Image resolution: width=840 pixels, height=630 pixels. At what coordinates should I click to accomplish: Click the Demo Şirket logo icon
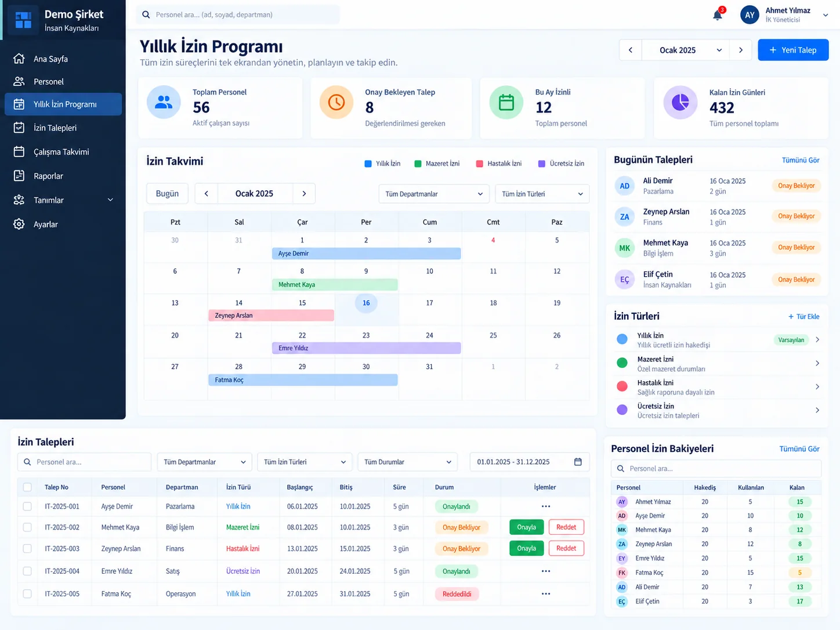tap(23, 19)
